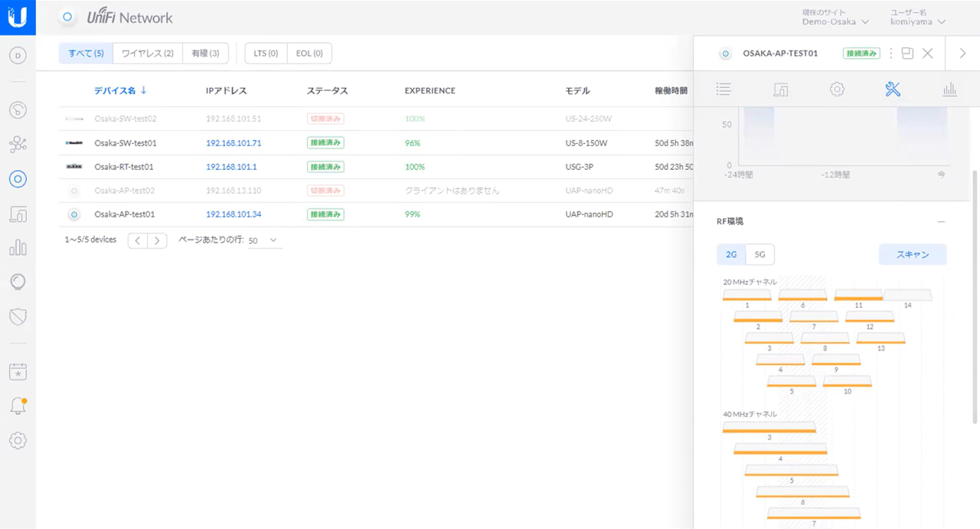Open IP link 192.168.101.71
The image size is (980, 529).
234,143
